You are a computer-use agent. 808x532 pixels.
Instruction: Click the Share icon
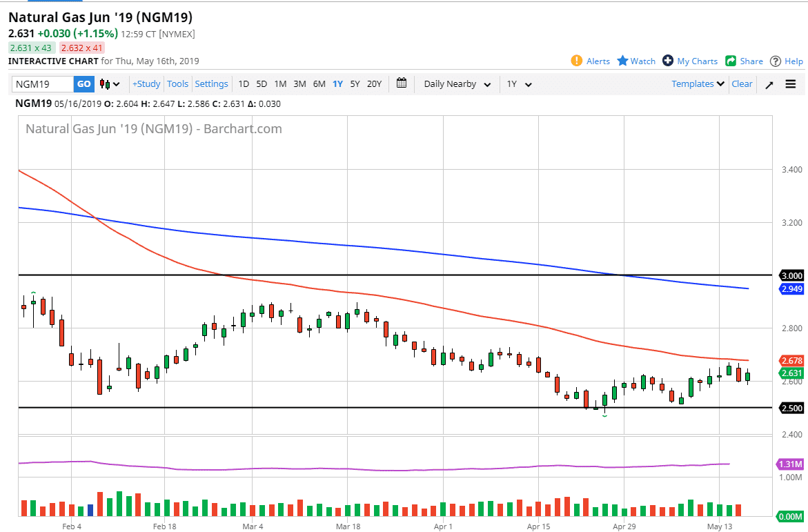(731, 61)
